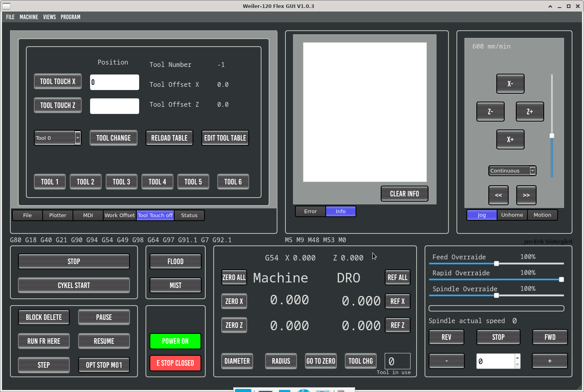Click the TOOL CHG button

point(361,361)
